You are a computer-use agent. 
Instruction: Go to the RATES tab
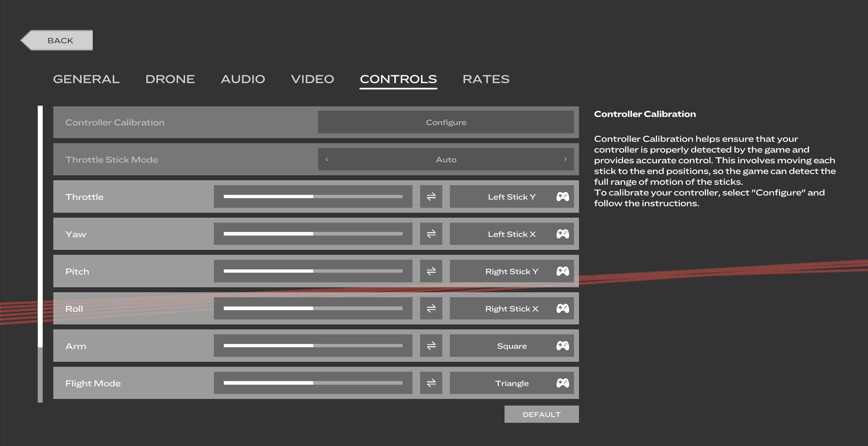[486, 79]
